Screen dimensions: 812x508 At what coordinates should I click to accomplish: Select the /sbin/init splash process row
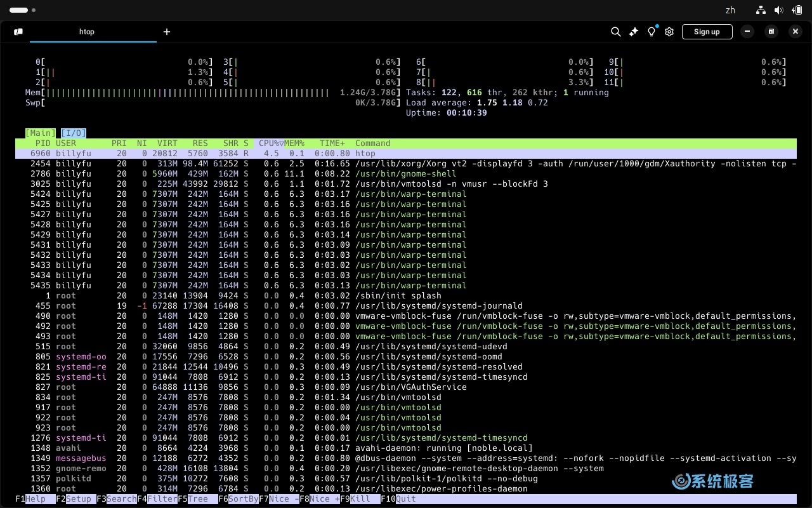[406, 296]
